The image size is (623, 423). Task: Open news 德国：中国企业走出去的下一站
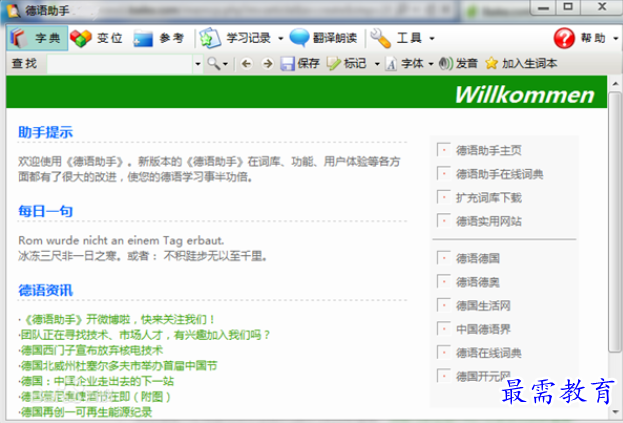(97, 381)
